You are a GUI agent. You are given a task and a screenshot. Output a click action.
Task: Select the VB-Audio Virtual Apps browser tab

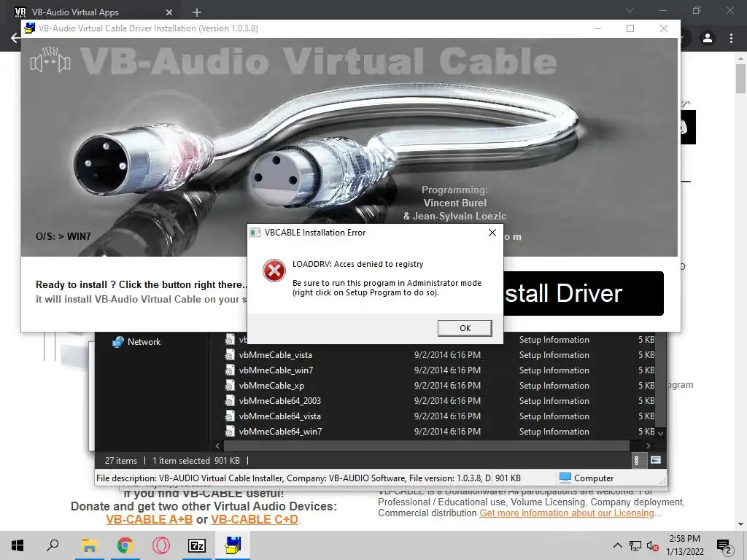[x=96, y=12]
